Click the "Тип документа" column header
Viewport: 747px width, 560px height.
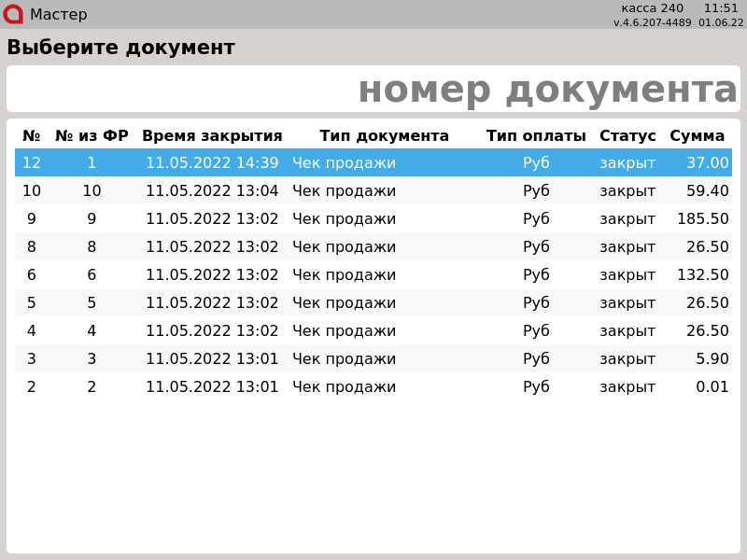pos(384,136)
